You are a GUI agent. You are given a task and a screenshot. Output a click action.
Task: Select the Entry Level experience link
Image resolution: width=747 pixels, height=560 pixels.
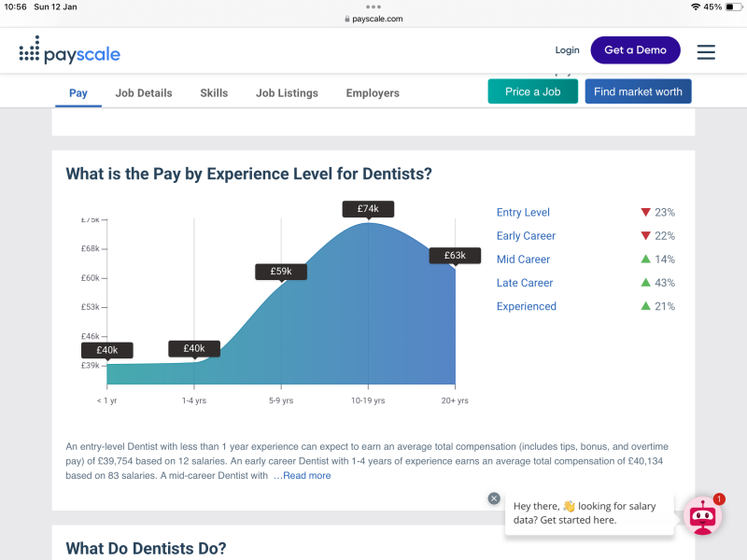pyautogui.click(x=523, y=212)
